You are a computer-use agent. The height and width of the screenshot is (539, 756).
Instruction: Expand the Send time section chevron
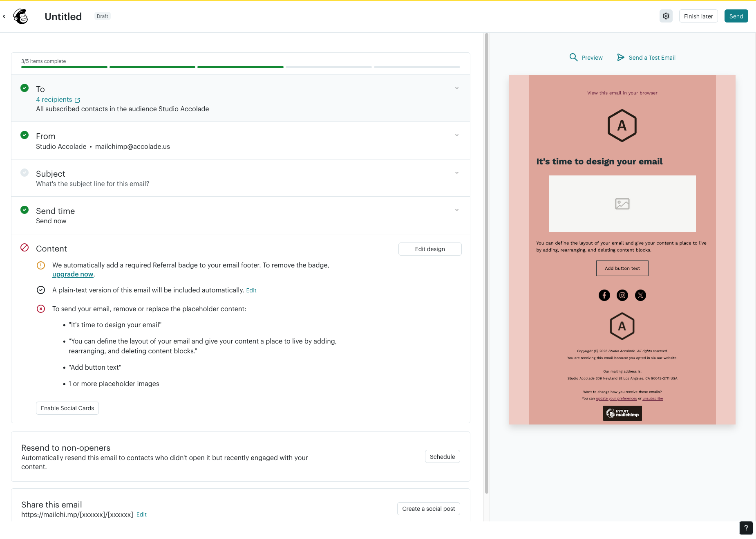pos(456,210)
